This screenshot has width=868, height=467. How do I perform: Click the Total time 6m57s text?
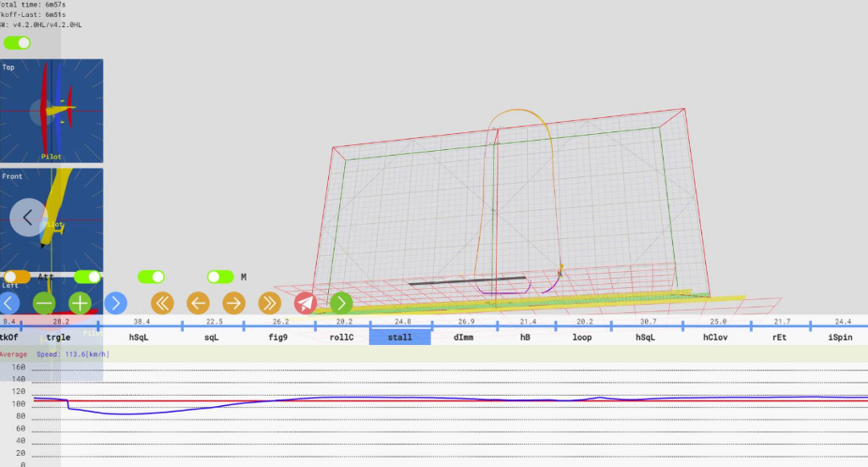pyautogui.click(x=33, y=4)
